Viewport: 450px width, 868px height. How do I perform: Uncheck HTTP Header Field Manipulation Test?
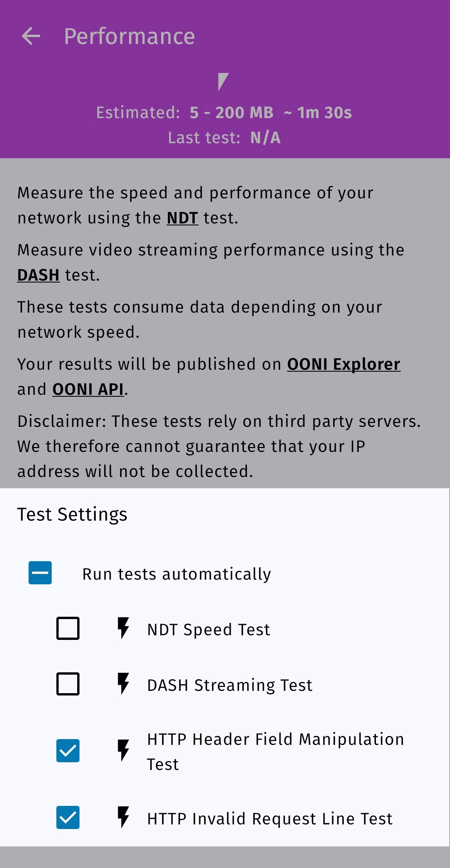(x=68, y=751)
